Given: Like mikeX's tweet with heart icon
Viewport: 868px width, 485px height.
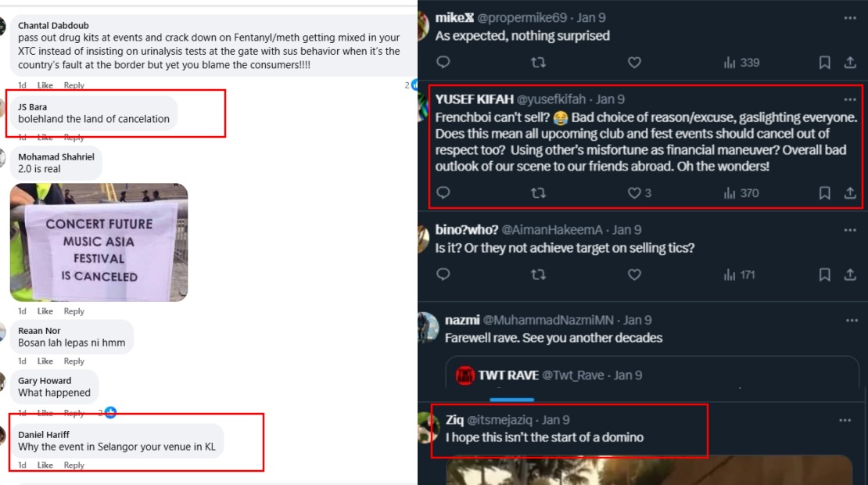Looking at the screenshot, I should point(634,63).
